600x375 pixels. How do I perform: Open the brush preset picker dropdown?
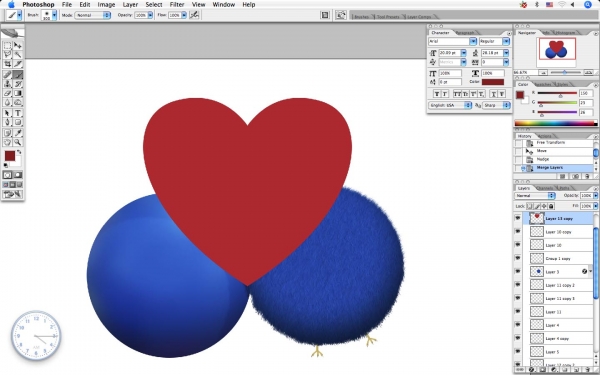(x=54, y=15)
